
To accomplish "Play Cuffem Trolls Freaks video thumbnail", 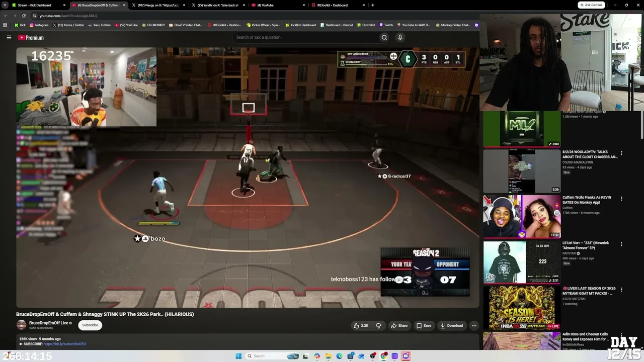I will pos(522,216).
